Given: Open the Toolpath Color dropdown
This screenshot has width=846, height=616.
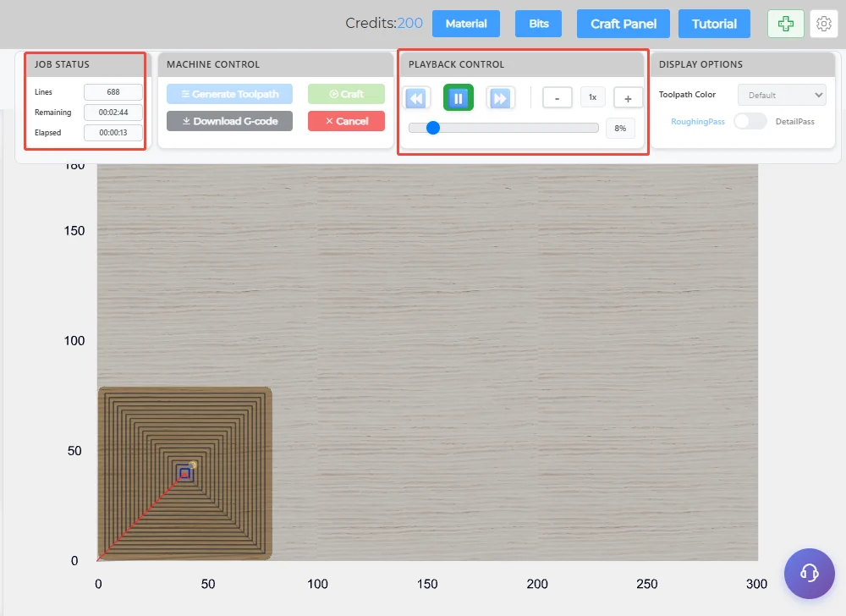Looking at the screenshot, I should pos(782,95).
